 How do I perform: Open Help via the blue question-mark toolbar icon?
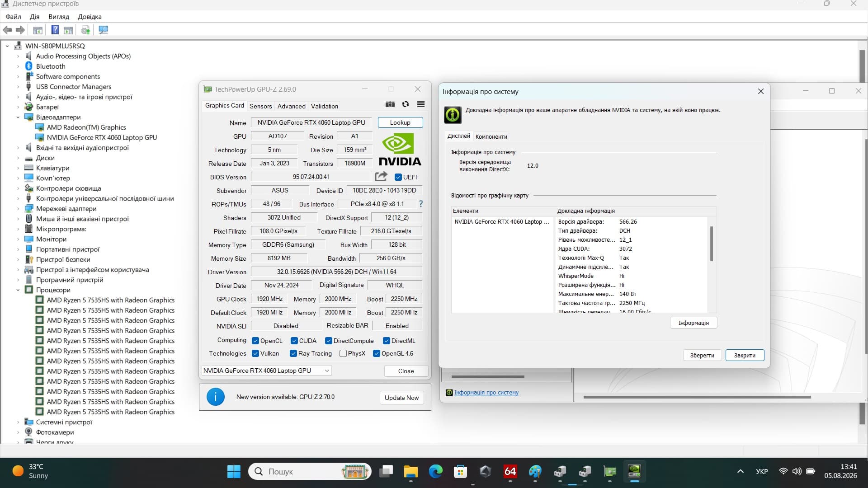pyautogui.click(x=55, y=30)
